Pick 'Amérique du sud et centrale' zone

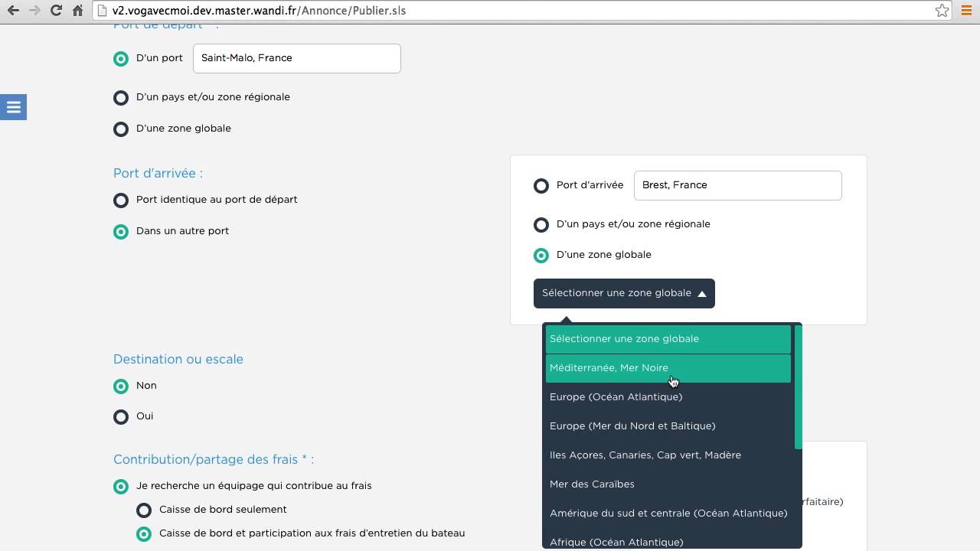coord(668,514)
